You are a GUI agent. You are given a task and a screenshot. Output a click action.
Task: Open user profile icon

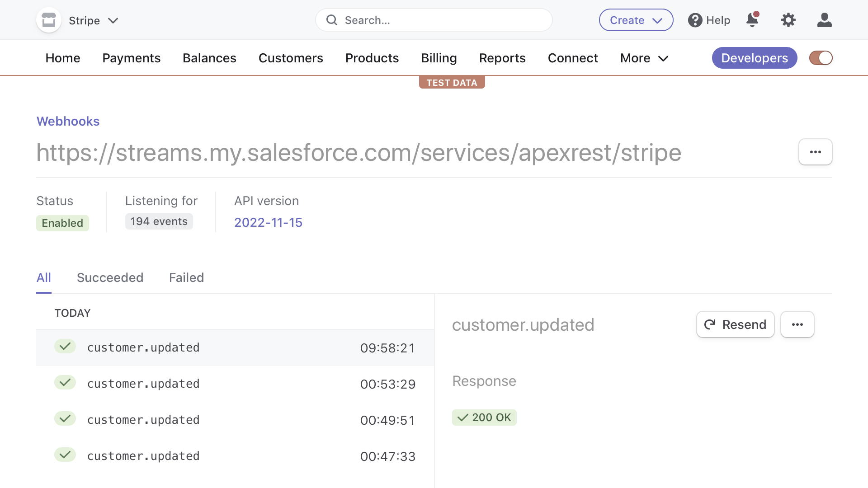[824, 20]
